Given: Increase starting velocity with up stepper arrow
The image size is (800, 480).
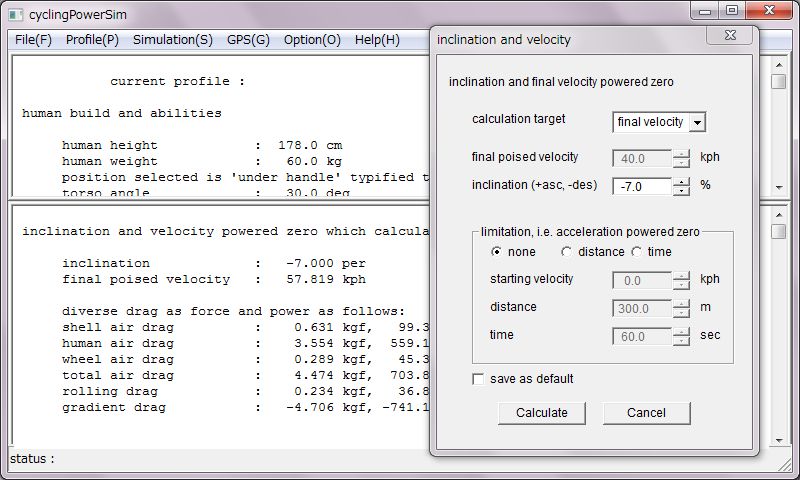Looking at the screenshot, I should pyautogui.click(x=681, y=276).
